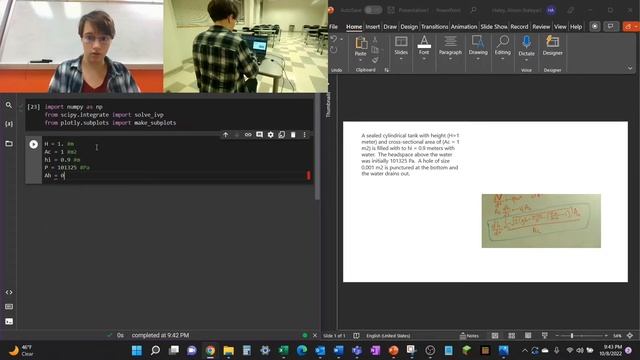Click the Cut scissors icon
This screenshot has height=360, width=640.
(375, 40)
